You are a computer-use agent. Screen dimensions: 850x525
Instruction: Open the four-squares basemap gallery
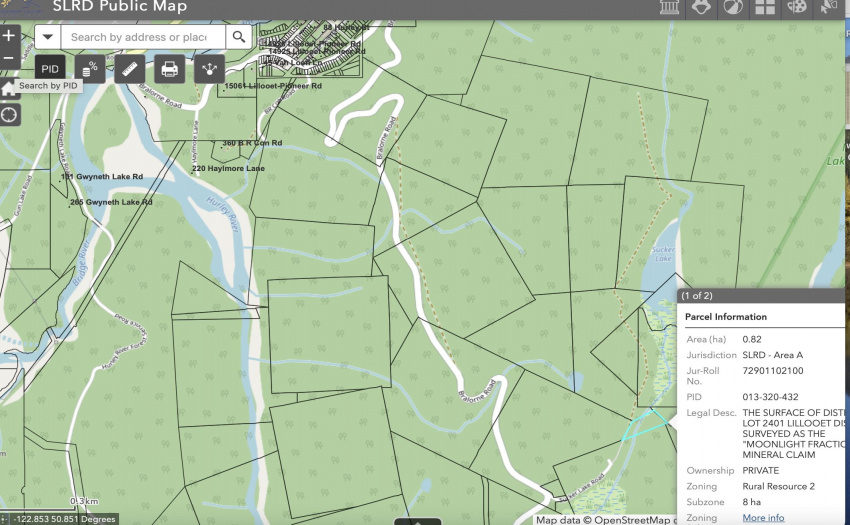pos(765,7)
